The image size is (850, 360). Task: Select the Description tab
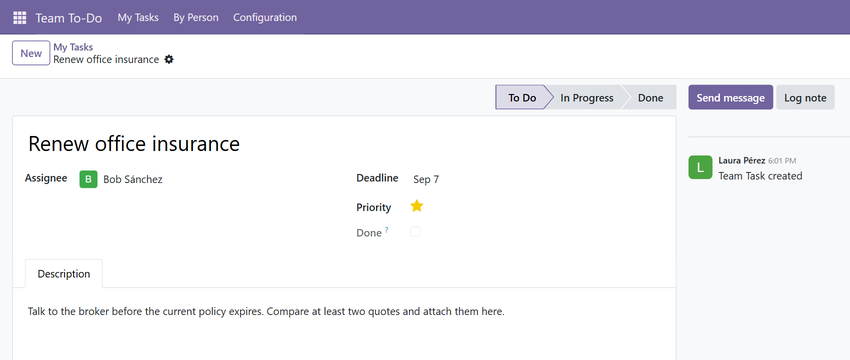coord(64,274)
